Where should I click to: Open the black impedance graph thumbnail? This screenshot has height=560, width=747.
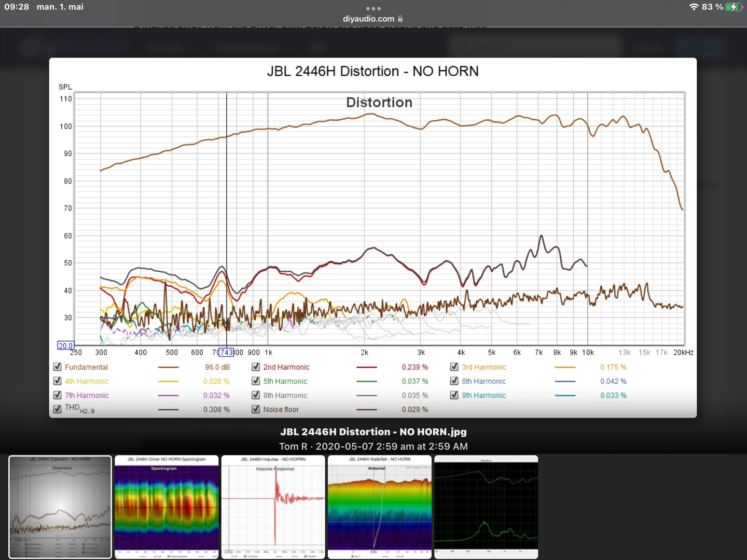pos(486,507)
